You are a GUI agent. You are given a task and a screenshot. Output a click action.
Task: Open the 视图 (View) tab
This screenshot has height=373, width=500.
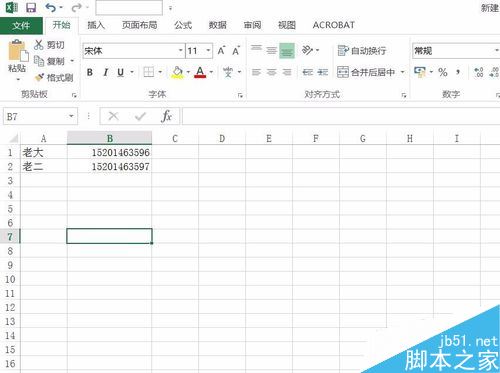[x=287, y=25]
